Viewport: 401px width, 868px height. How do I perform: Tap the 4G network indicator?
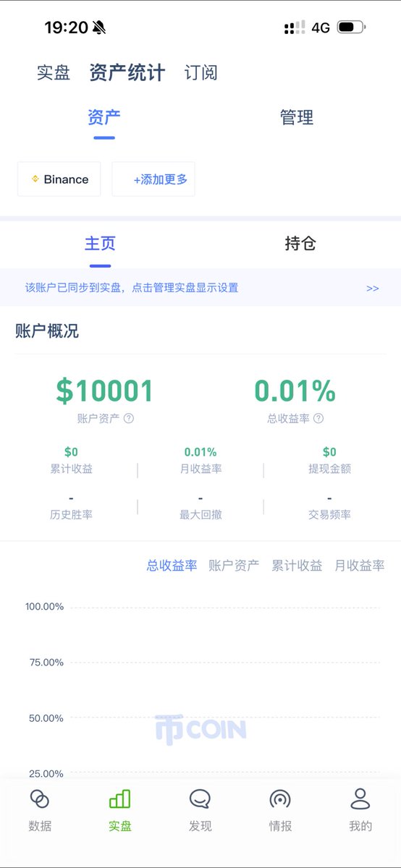321,28
